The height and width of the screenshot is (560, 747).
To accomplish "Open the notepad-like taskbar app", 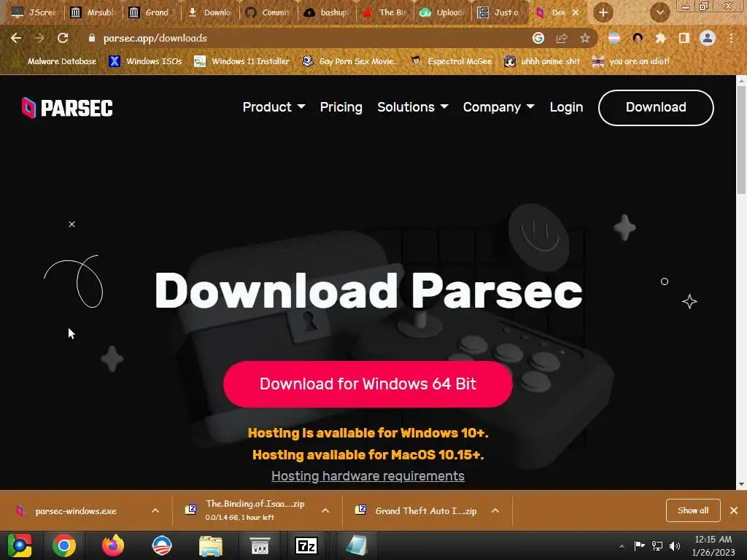I will click(356, 545).
